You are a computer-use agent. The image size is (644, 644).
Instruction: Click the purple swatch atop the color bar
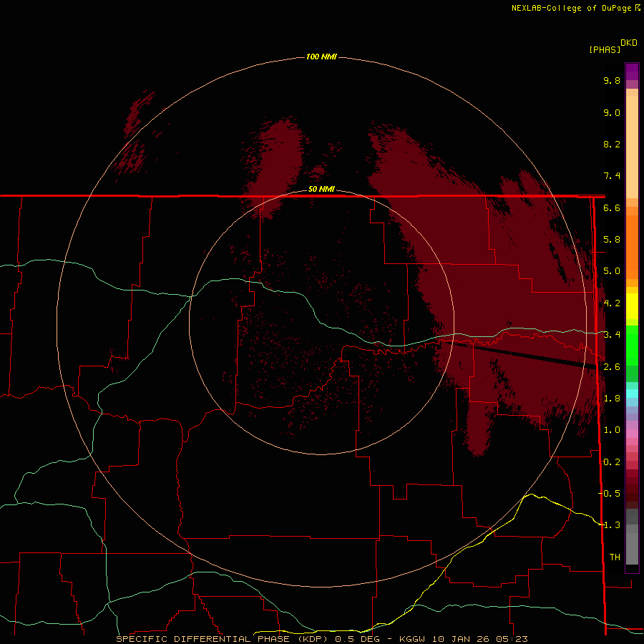632,72
